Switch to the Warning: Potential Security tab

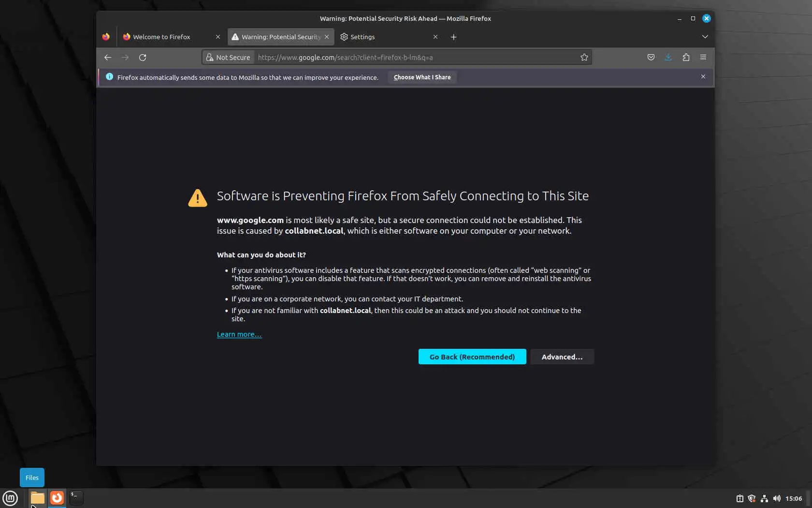coord(280,37)
